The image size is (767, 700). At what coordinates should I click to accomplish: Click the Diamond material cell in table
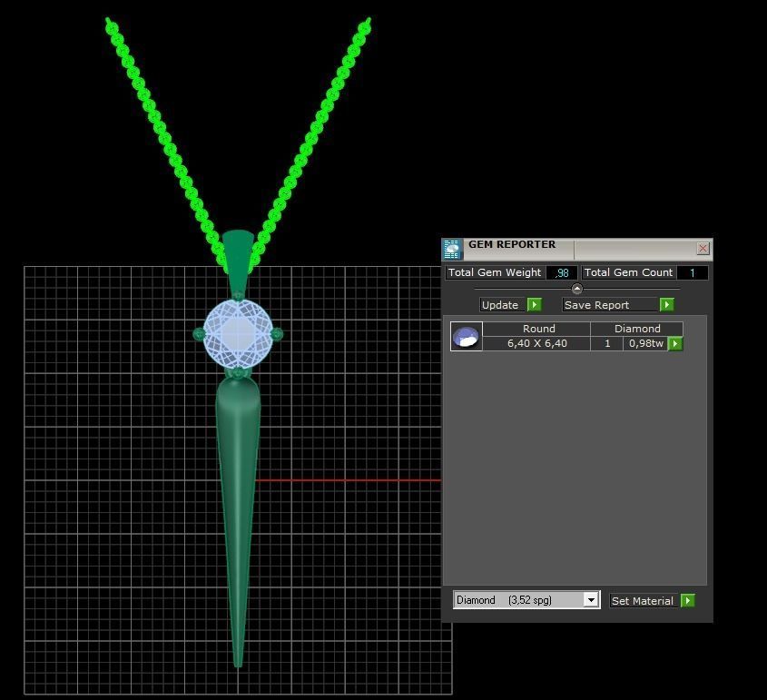637,329
